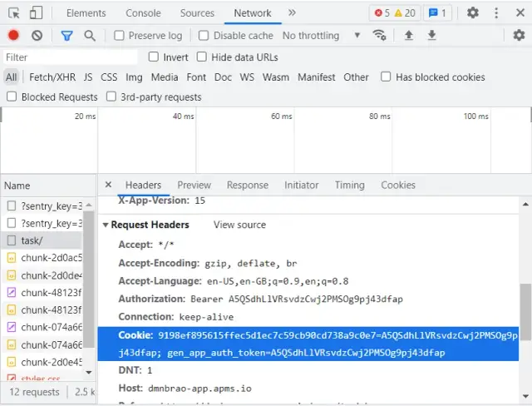
Task: Click the inspect element picker icon
Action: point(13,12)
